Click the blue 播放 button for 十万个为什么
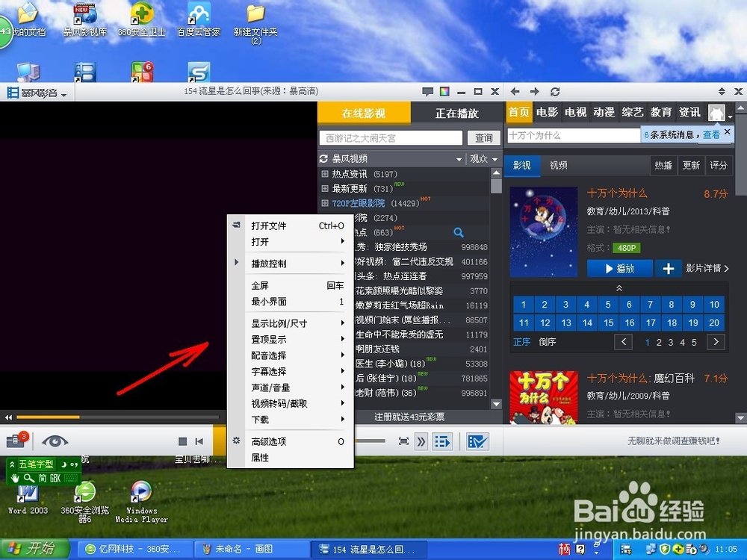The image size is (747, 560). click(620, 269)
